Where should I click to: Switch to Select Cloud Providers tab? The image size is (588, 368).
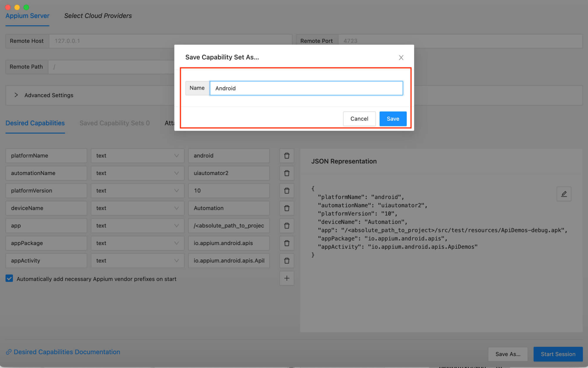pos(98,16)
